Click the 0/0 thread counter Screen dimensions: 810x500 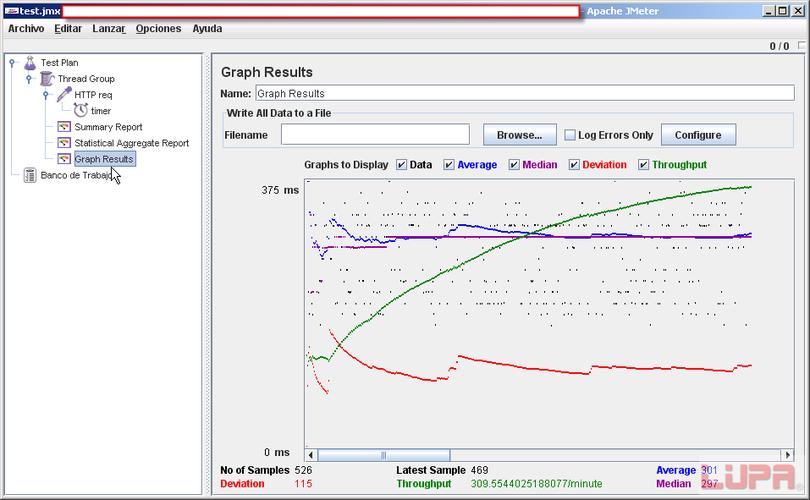coord(779,46)
